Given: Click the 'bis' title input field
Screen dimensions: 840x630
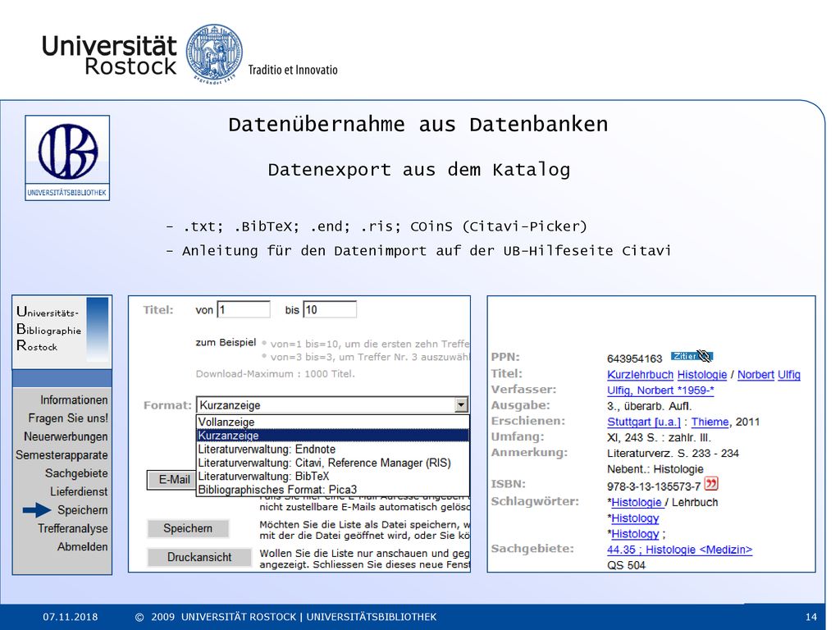Looking at the screenshot, I should pyautogui.click(x=330, y=309).
